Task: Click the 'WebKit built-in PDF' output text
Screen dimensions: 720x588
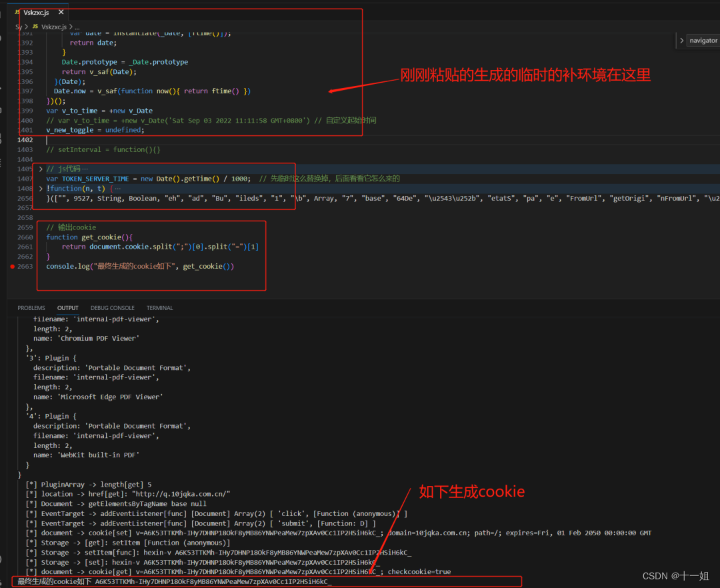Action: click(99, 455)
